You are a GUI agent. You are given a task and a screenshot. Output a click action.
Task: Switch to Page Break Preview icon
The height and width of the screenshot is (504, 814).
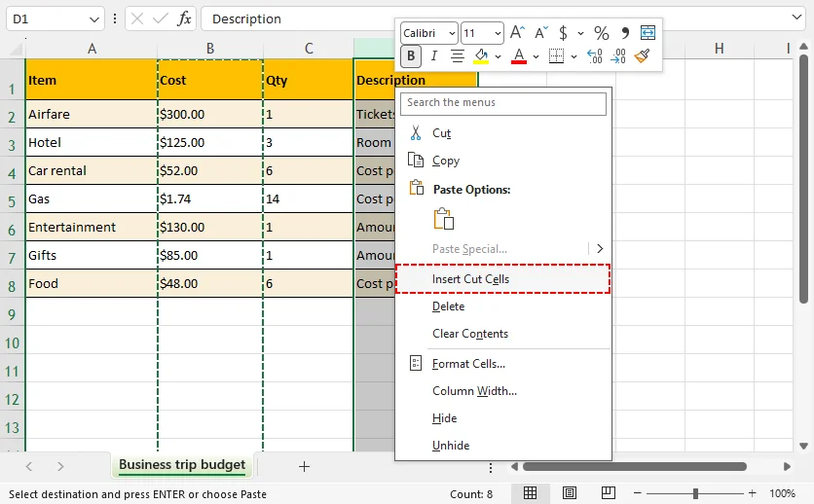(608, 493)
